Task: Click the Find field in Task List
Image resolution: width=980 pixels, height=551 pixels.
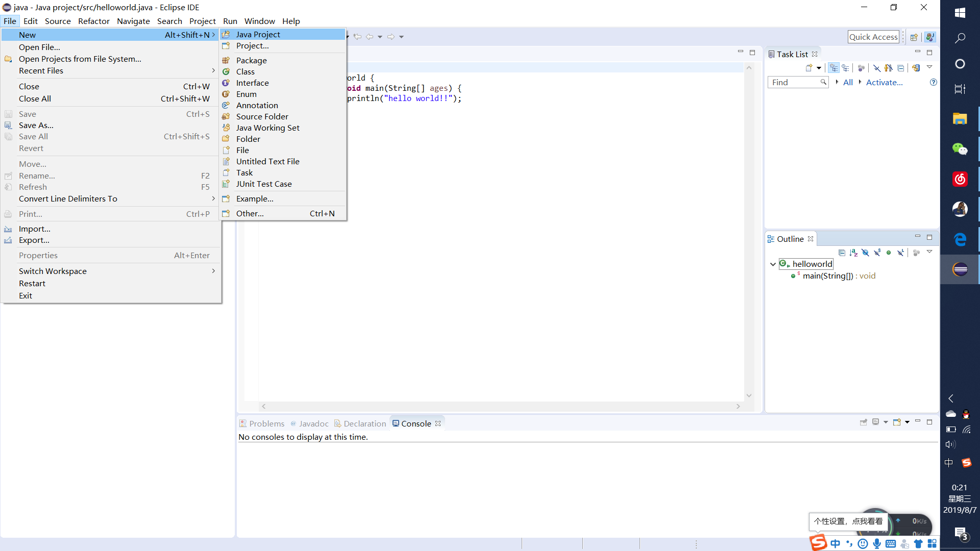Action: click(x=798, y=82)
